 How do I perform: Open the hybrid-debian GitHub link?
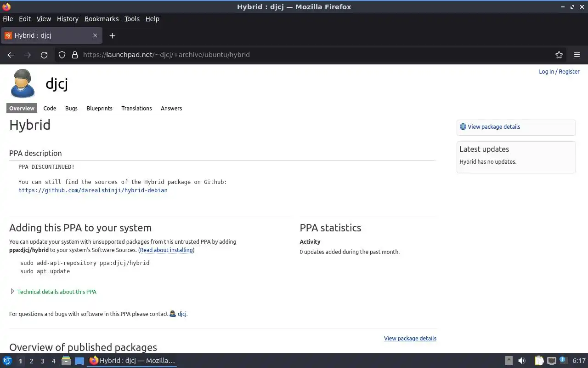[93, 190]
